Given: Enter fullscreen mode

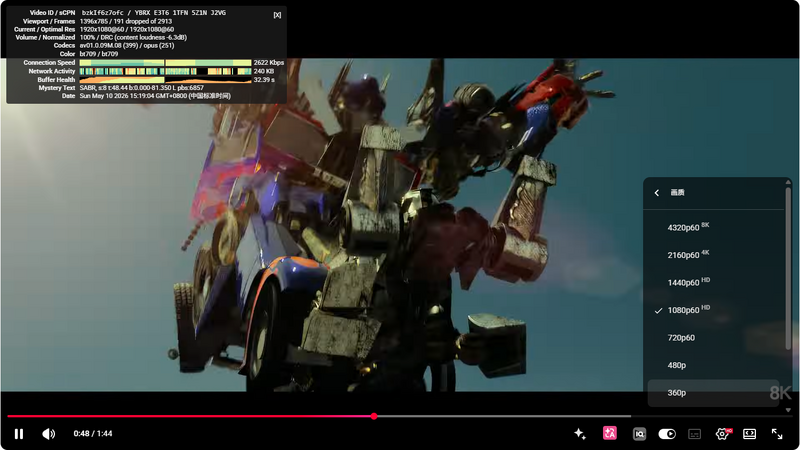Looking at the screenshot, I should [x=777, y=434].
